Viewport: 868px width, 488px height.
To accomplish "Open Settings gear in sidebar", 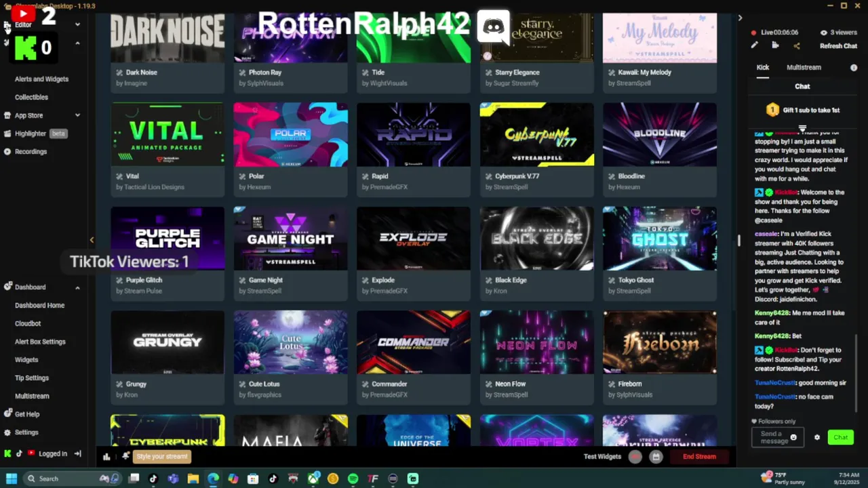I will [x=7, y=432].
